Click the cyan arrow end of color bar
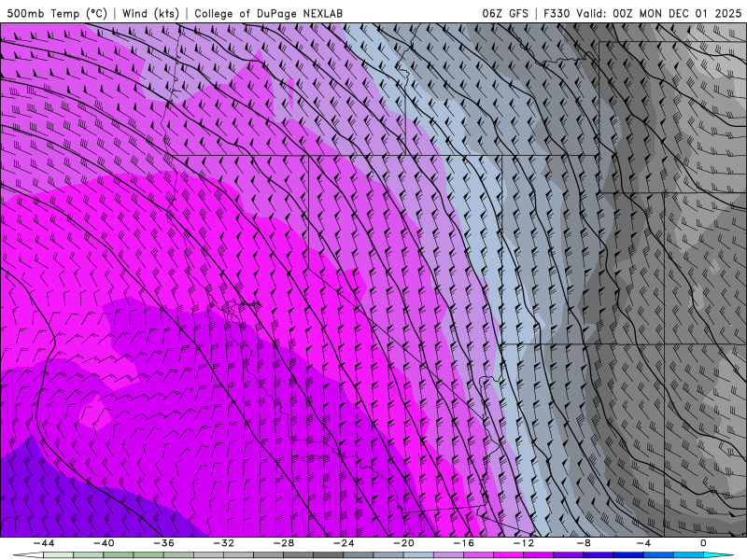This screenshot has height=560, width=747. click(x=719, y=555)
